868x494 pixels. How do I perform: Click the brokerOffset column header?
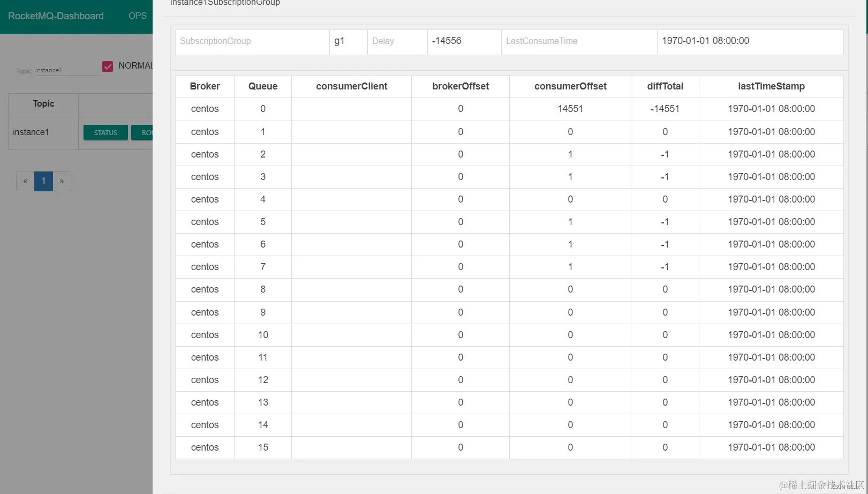pos(461,86)
